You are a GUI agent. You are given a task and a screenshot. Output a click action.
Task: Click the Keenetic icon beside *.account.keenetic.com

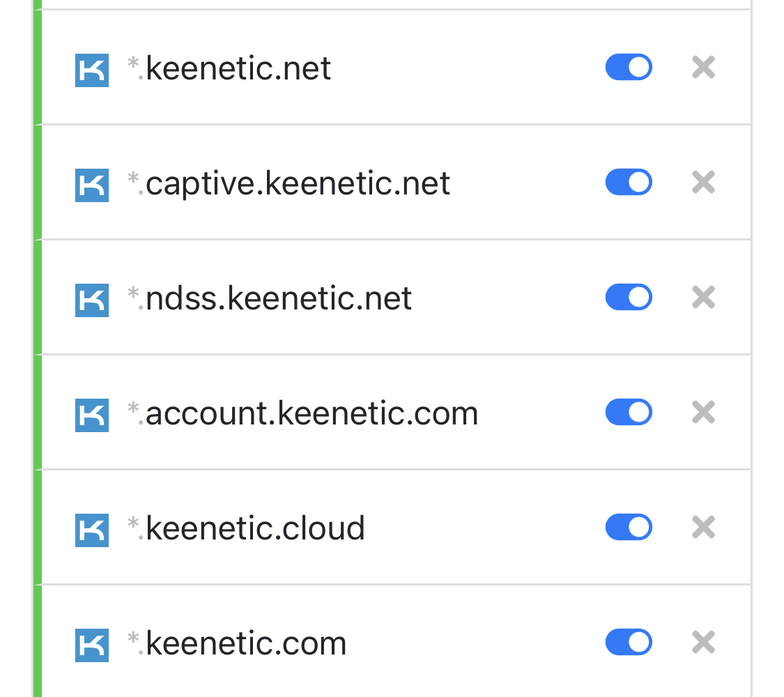92,415
